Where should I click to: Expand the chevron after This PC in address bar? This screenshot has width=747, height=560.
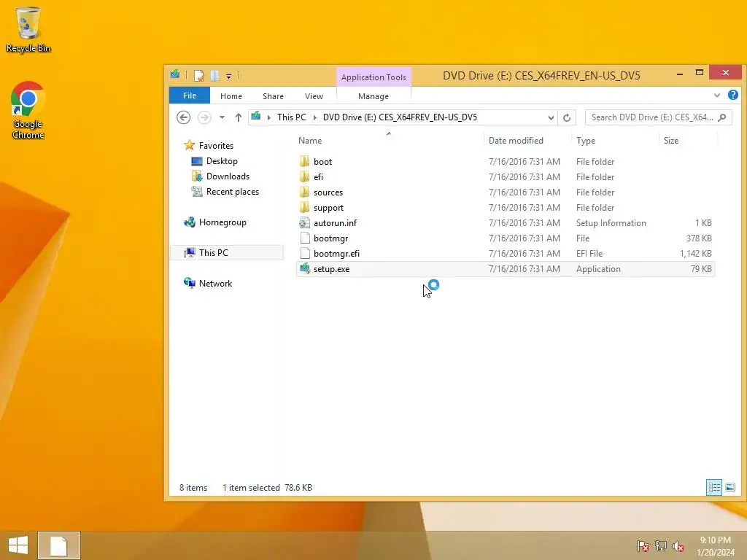[315, 117]
